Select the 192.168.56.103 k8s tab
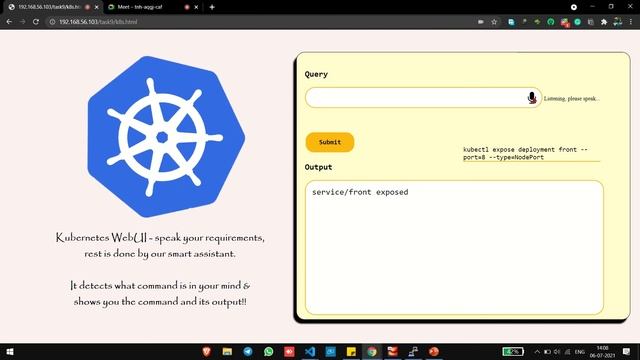 (53, 7)
